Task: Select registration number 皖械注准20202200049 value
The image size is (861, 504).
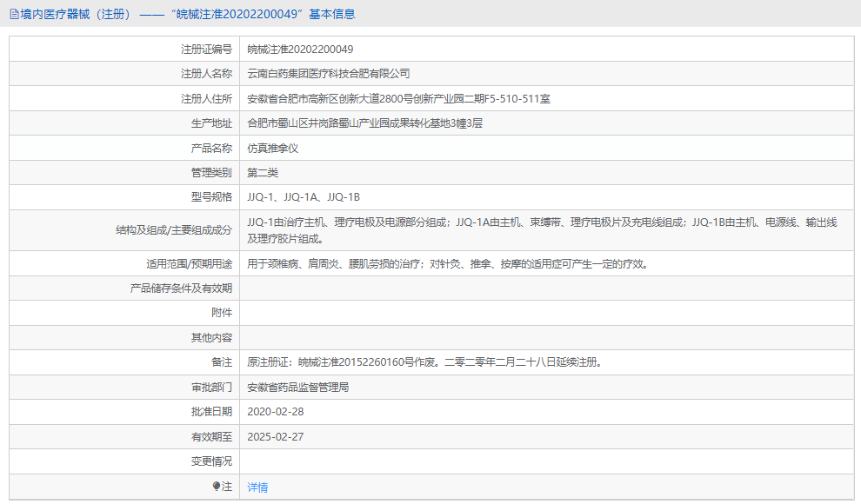Action: tap(300, 50)
